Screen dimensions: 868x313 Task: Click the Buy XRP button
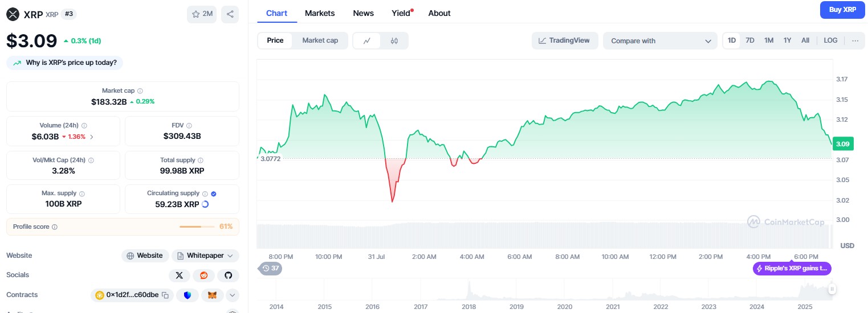point(842,10)
